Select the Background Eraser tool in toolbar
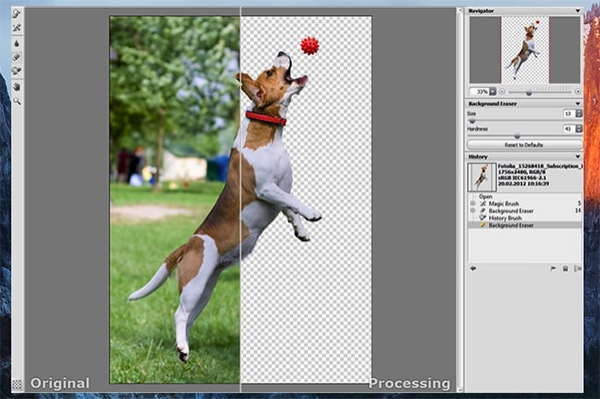Image resolution: width=600 pixels, height=399 pixels. click(x=16, y=57)
